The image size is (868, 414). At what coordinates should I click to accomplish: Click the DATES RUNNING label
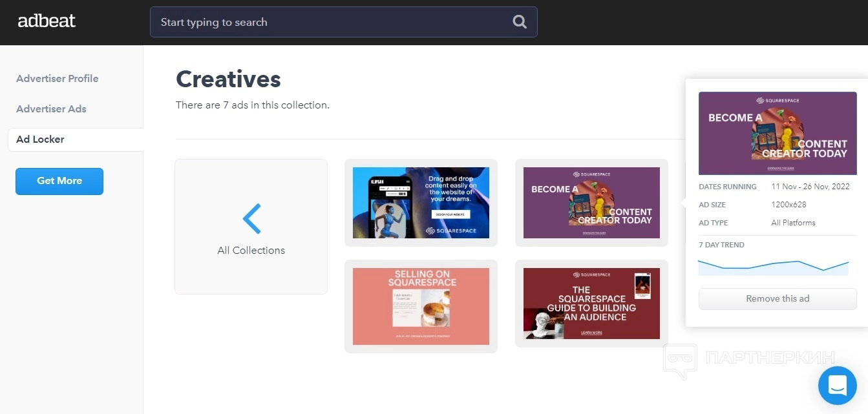pos(728,187)
